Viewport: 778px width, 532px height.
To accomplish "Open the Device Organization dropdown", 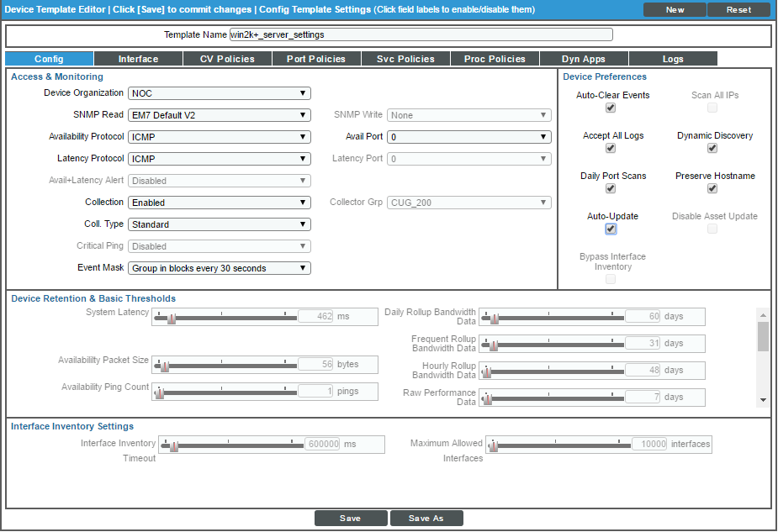I will click(x=218, y=92).
